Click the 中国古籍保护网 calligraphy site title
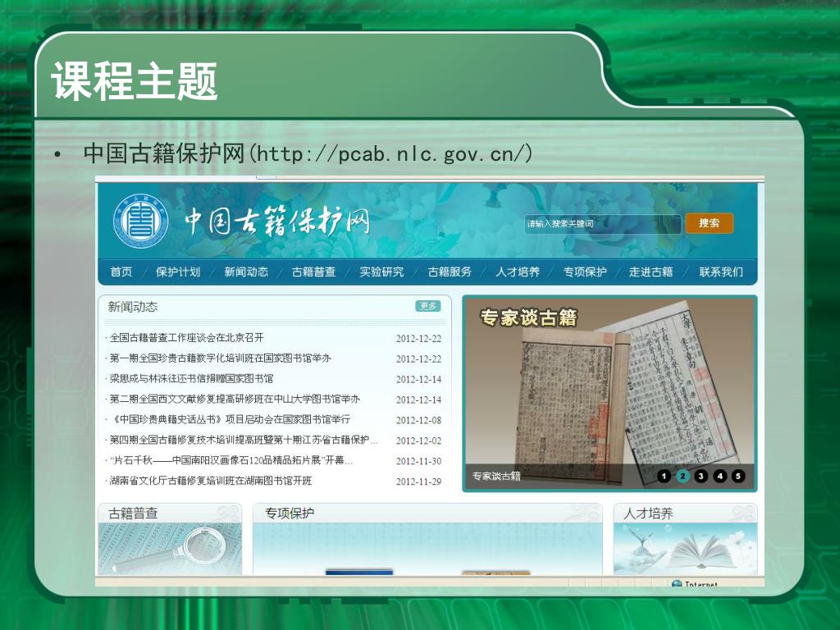The height and width of the screenshot is (630, 840). [276, 221]
